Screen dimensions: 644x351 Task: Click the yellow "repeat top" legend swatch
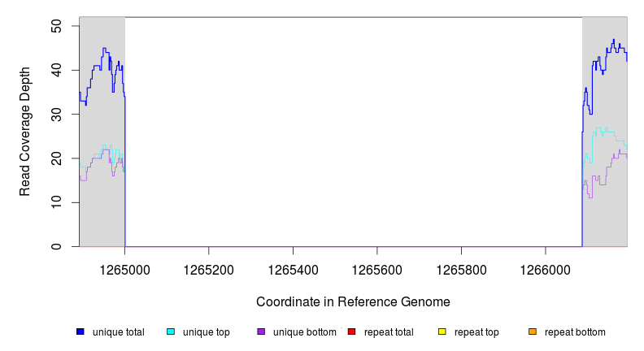(442, 331)
